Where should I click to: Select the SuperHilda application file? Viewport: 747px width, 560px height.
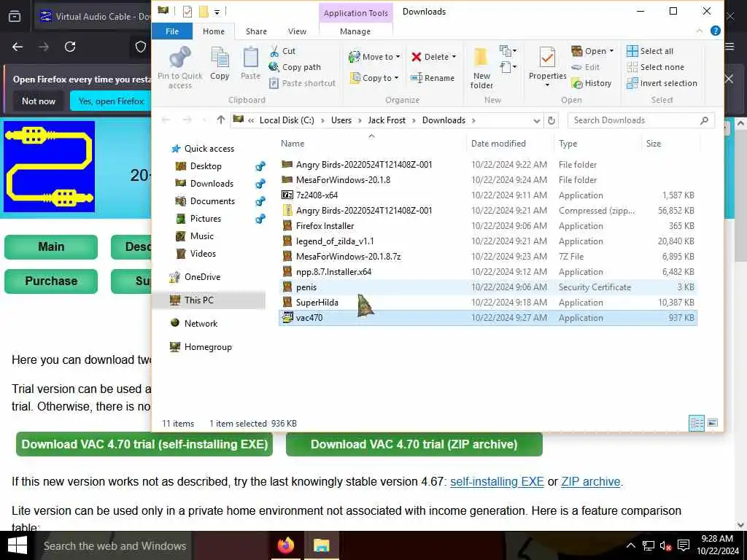pos(488,303)
